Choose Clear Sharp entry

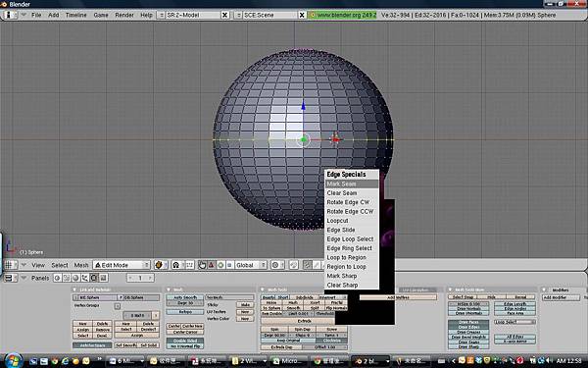click(352, 285)
